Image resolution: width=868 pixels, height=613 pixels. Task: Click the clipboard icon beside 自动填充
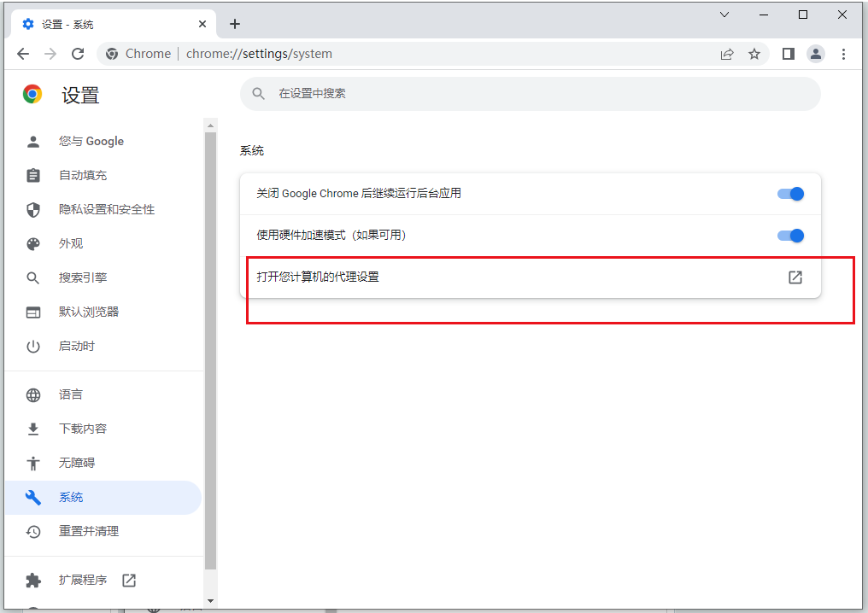click(33, 175)
